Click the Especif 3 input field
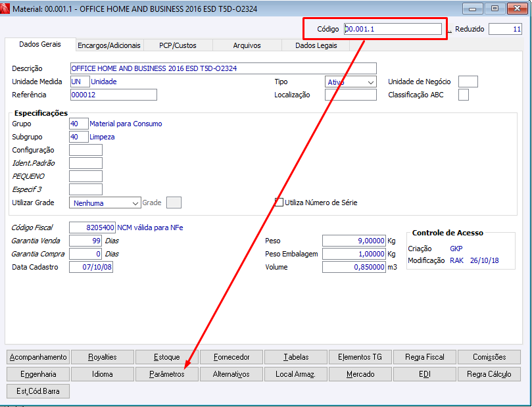 [85, 189]
